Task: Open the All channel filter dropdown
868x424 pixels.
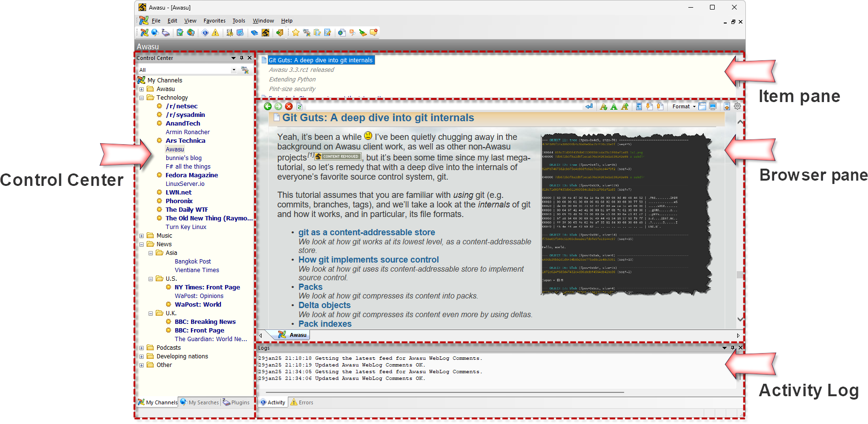Action: [234, 70]
